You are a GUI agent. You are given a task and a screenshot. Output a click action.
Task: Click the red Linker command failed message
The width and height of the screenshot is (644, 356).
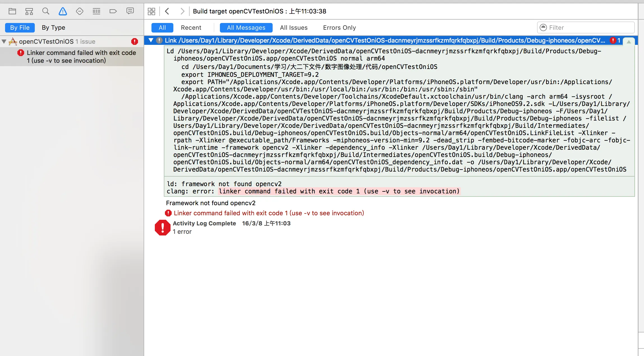[x=269, y=213]
